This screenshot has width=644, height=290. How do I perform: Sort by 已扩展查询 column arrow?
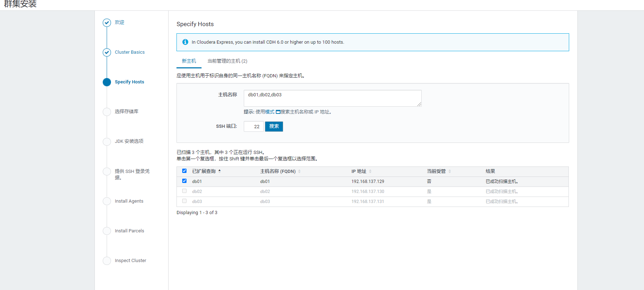[219, 171]
